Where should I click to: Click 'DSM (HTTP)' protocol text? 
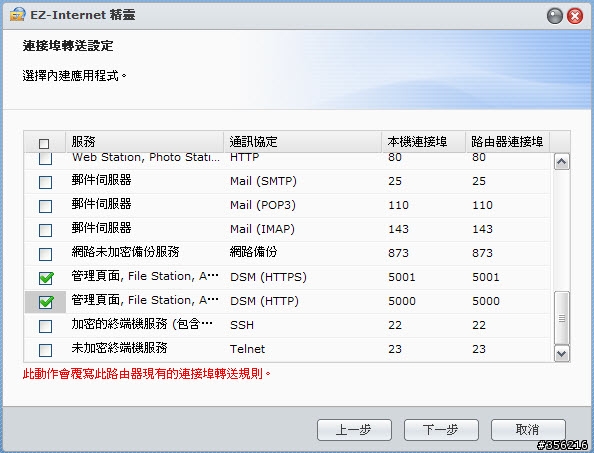(264, 301)
